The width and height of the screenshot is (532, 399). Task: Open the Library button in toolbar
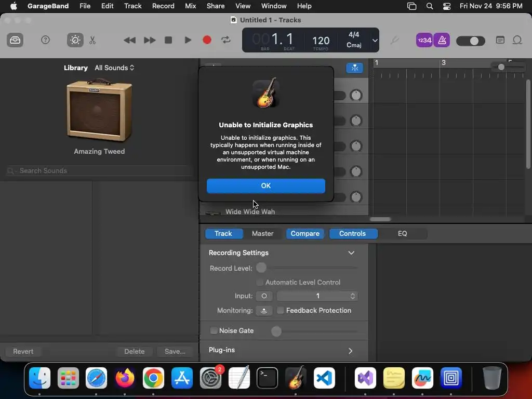point(15,41)
